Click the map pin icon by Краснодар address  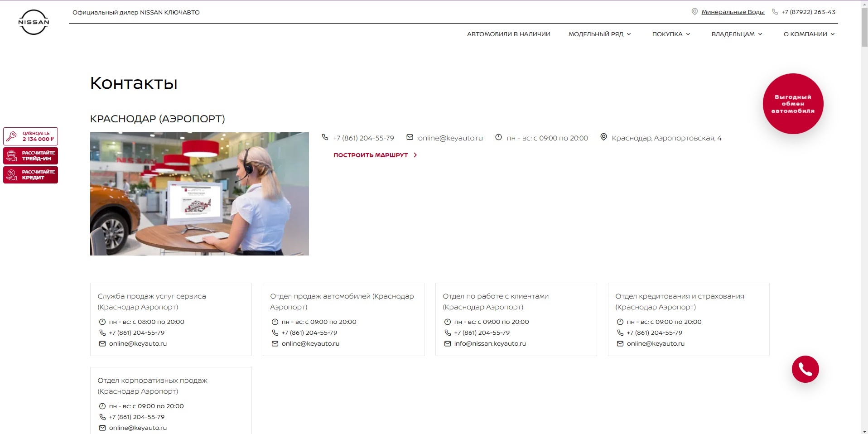(x=603, y=137)
